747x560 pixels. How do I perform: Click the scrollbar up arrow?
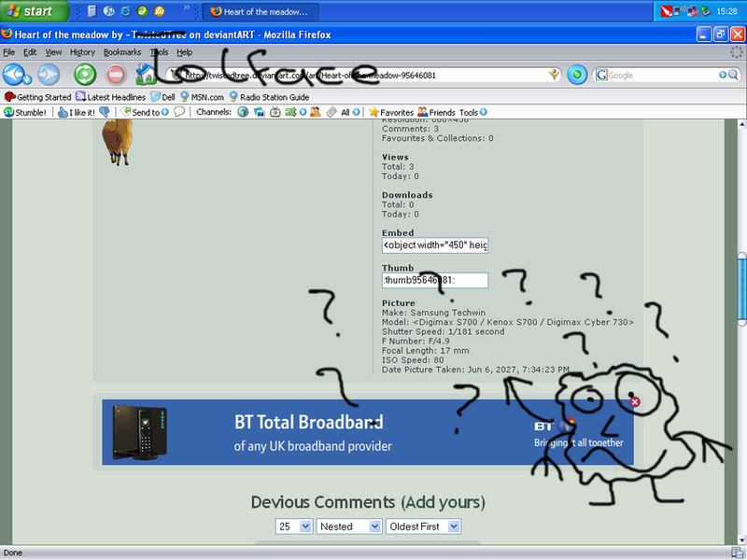(x=741, y=124)
